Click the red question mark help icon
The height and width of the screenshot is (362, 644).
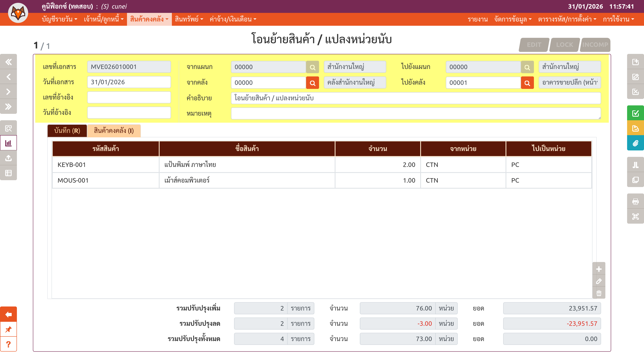pos(8,344)
